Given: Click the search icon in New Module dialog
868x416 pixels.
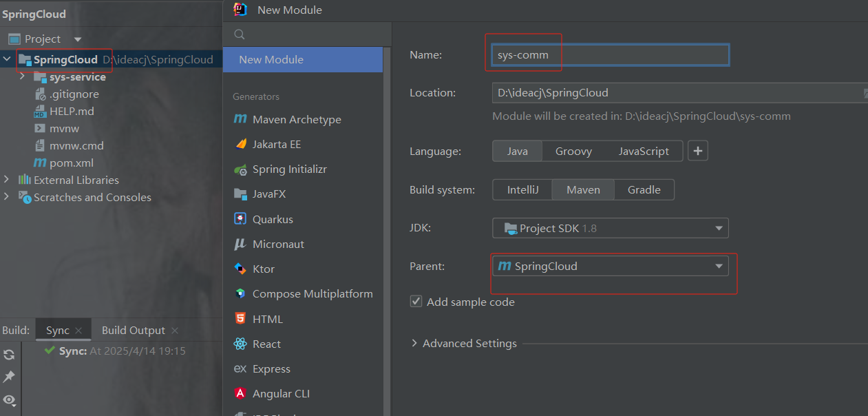Looking at the screenshot, I should pos(240,34).
